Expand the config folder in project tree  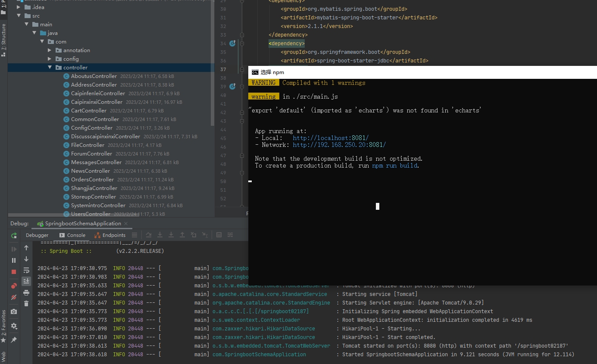coord(50,59)
